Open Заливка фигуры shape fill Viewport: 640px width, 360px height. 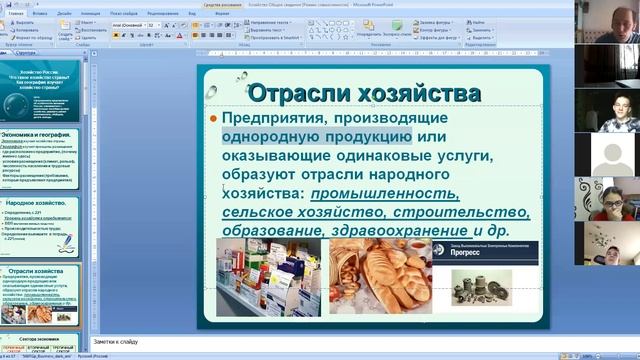click(434, 22)
